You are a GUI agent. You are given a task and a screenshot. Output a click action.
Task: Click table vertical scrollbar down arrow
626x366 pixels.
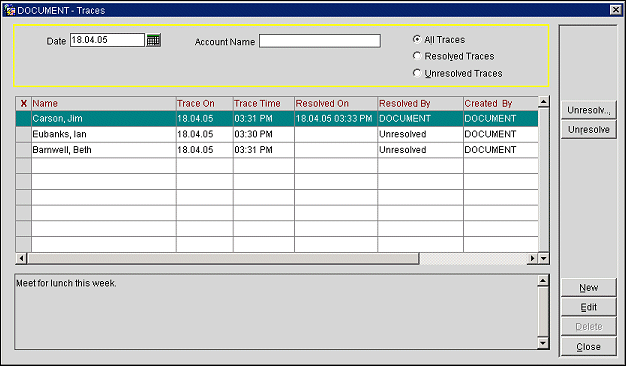point(543,258)
